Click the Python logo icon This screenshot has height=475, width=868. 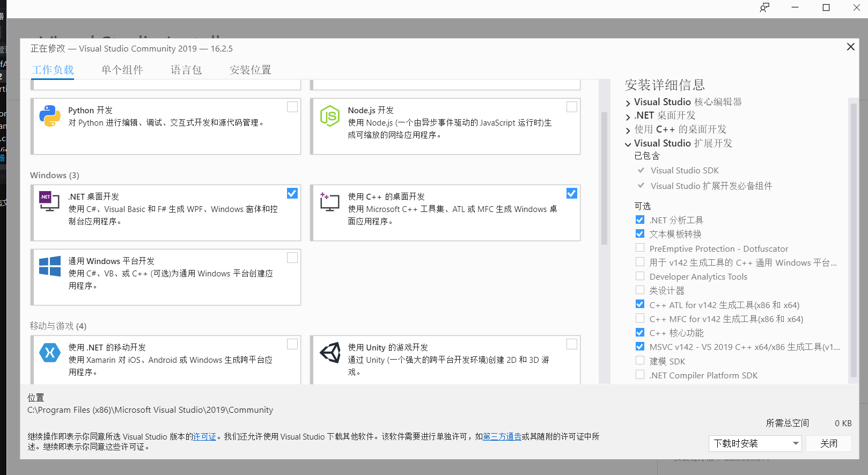pos(50,116)
